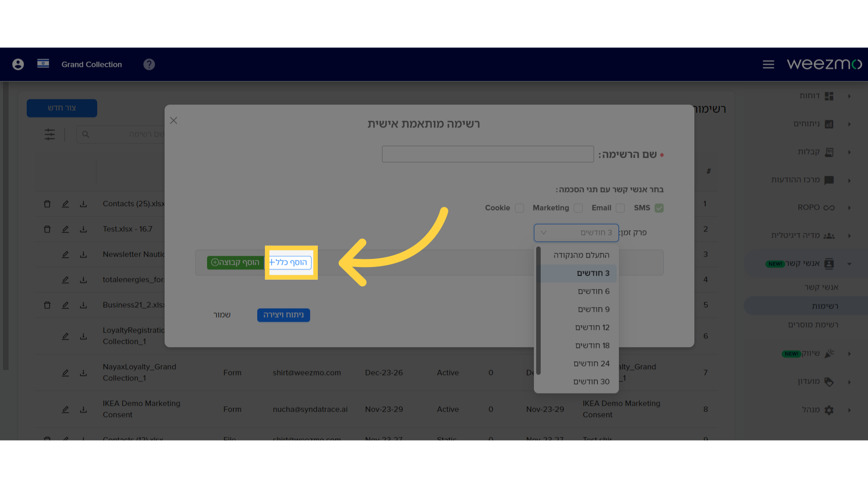The height and width of the screenshot is (488, 868).
Task: Click the הוסף כלל (Add rule) button
Action: click(x=290, y=263)
